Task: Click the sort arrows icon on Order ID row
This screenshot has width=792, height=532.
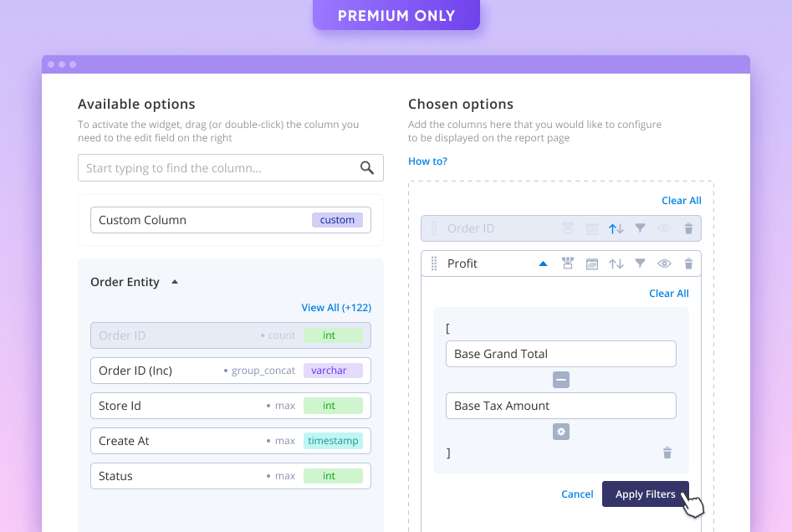Action: tap(616, 228)
